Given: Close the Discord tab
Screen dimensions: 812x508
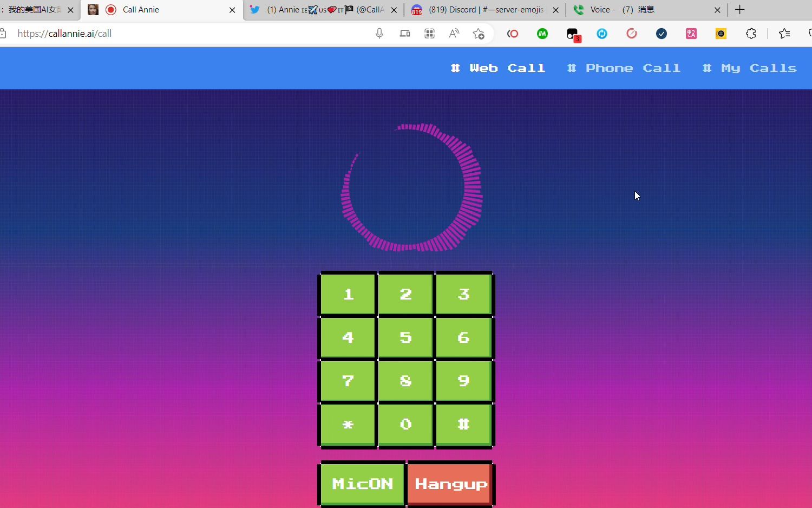Looking at the screenshot, I should click(x=555, y=10).
